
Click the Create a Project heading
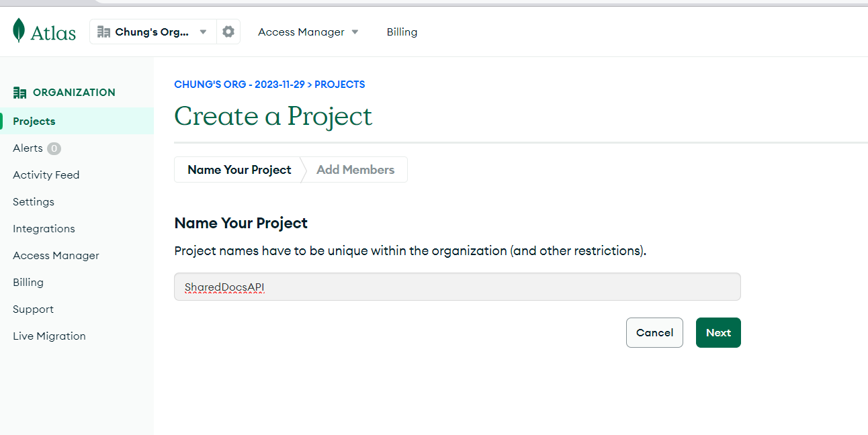pos(273,116)
